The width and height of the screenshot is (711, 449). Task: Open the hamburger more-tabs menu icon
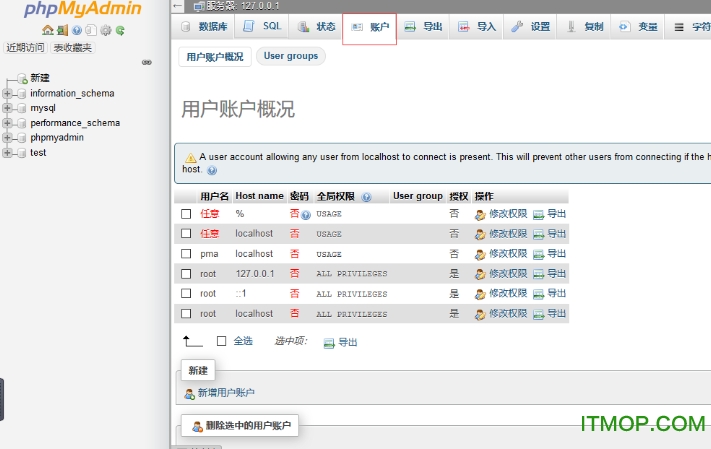coord(679,27)
